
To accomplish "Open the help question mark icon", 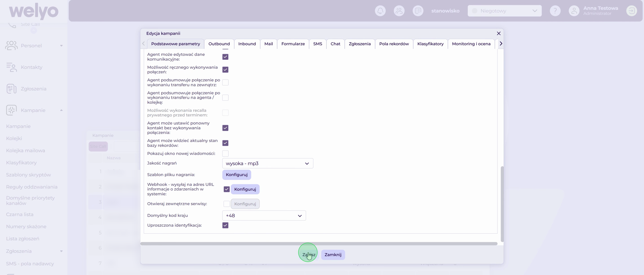I will pyautogui.click(x=555, y=11).
